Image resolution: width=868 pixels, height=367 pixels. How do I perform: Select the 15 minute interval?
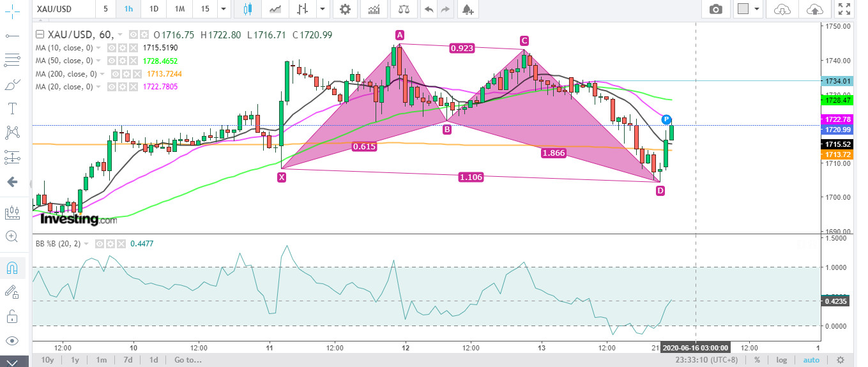204,9
